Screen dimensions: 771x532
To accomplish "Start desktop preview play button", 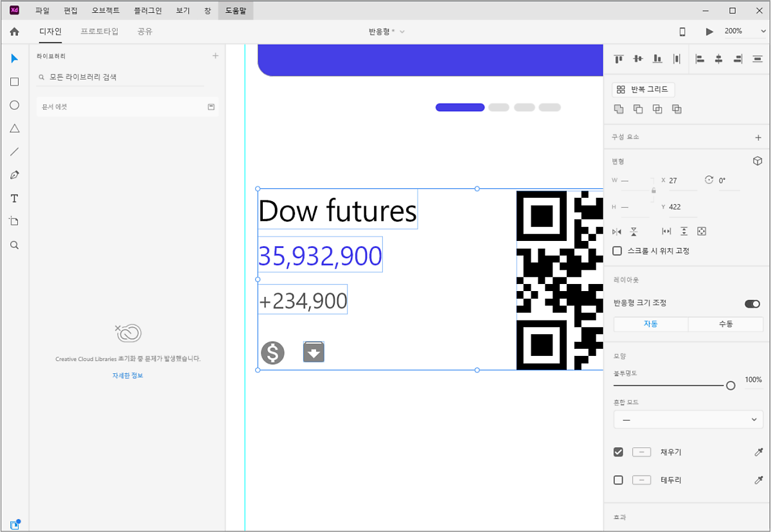I will click(709, 31).
